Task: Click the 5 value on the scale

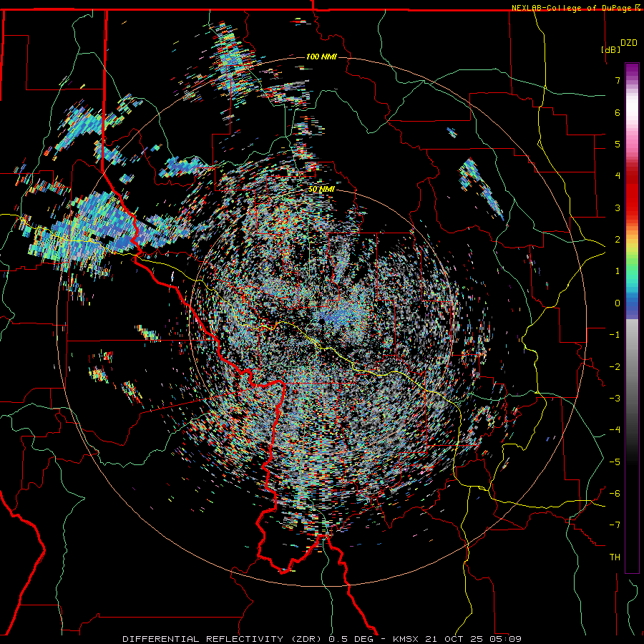Action: [x=618, y=144]
